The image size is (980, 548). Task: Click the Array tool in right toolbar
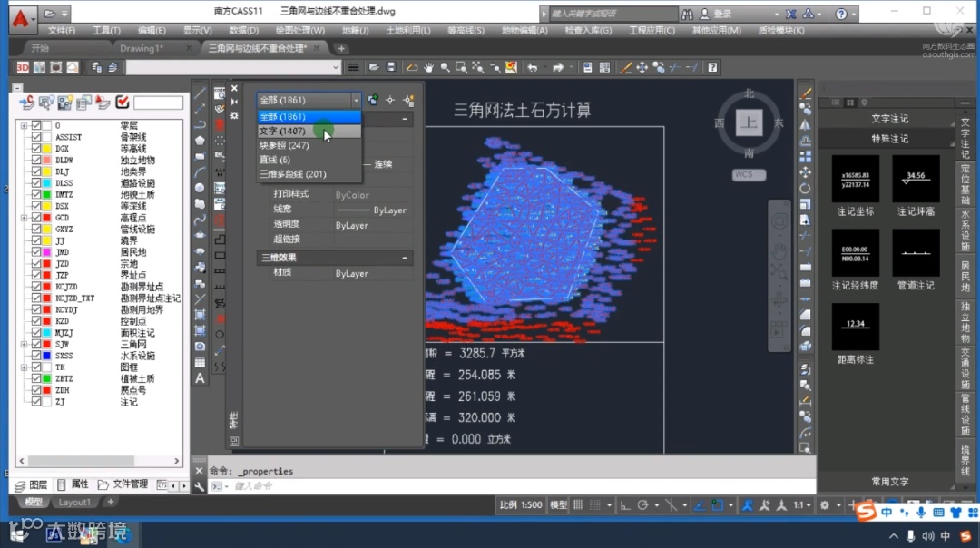click(x=805, y=156)
